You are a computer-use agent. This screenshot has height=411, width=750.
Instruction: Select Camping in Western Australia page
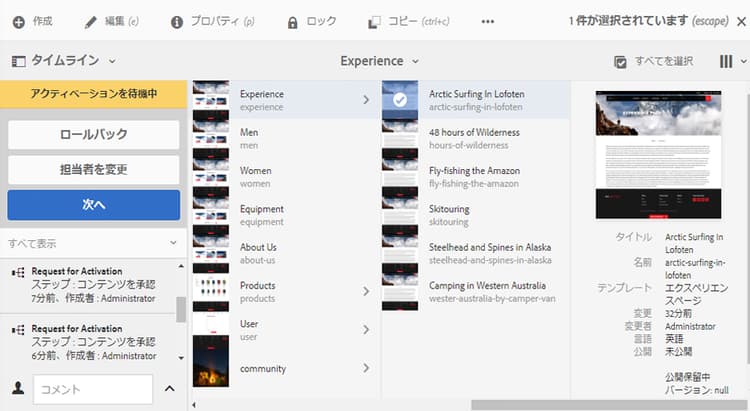coord(476,291)
